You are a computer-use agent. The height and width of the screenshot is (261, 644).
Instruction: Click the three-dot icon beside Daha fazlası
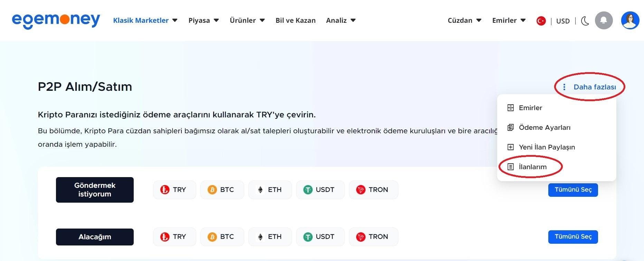tap(565, 87)
